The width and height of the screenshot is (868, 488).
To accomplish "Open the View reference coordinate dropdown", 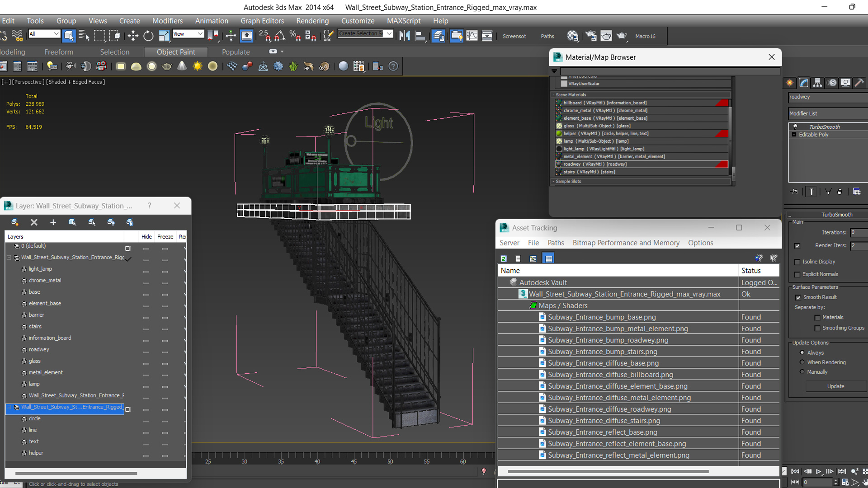I will click(188, 34).
